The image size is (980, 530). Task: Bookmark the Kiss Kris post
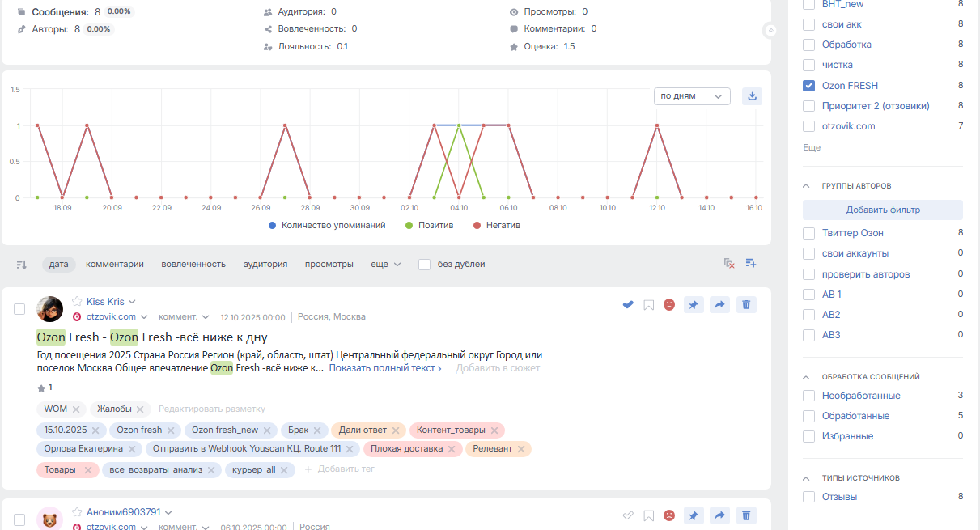(x=648, y=305)
